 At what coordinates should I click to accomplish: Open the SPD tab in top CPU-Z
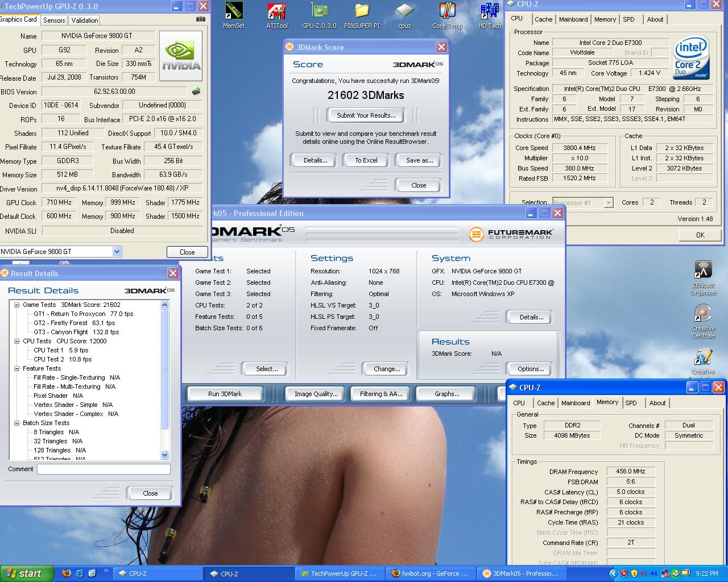628,19
